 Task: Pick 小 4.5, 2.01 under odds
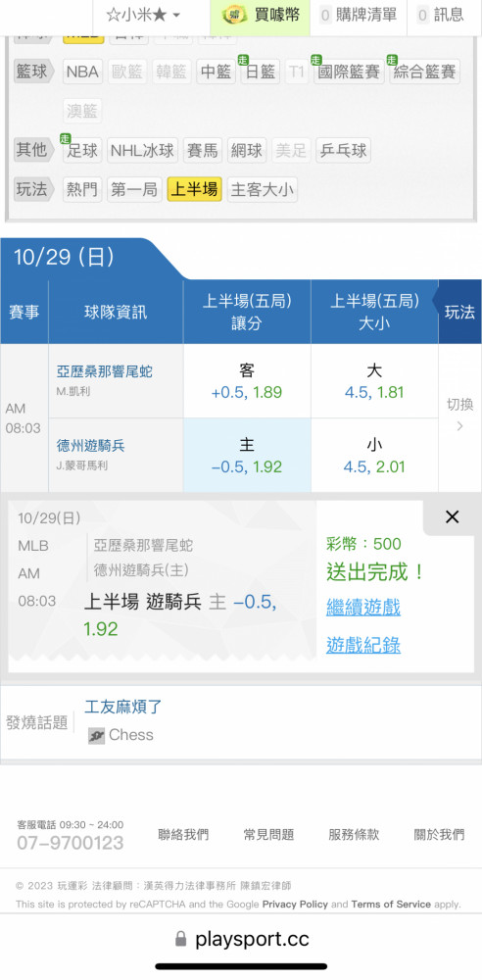click(374, 456)
